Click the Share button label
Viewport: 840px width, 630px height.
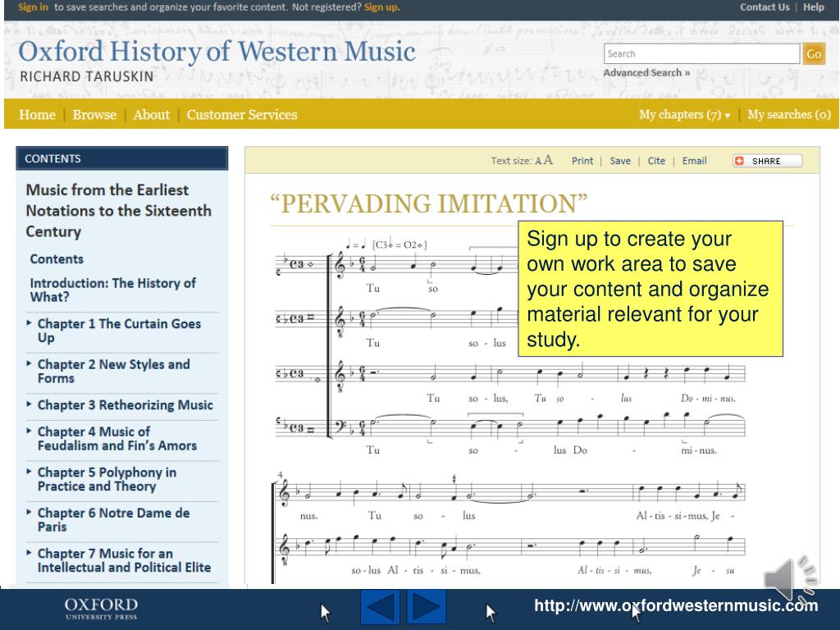[766, 161]
